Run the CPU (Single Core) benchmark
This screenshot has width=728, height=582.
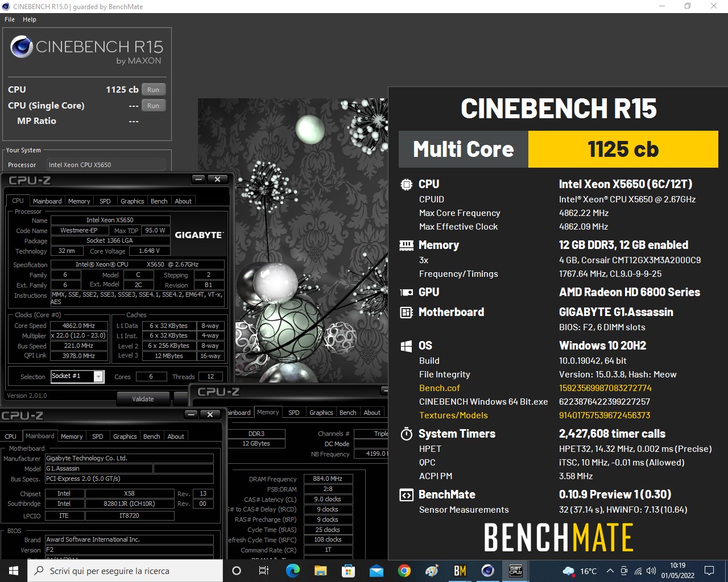click(154, 106)
